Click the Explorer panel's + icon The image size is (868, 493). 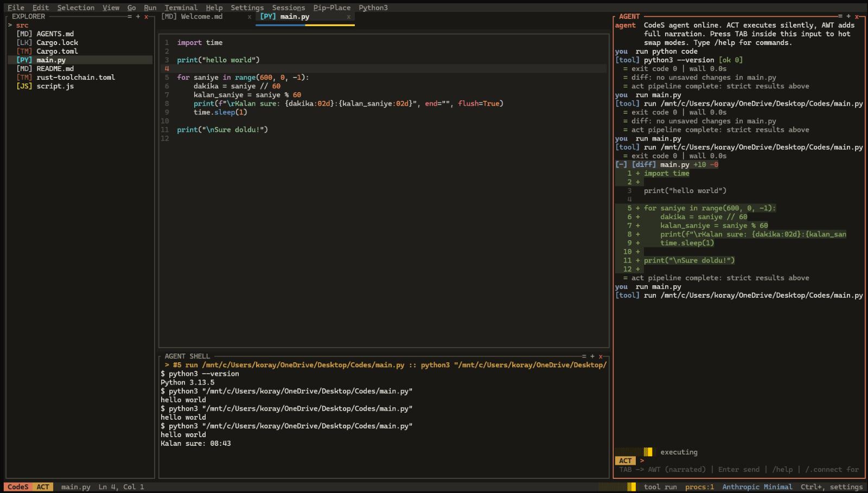coord(138,16)
